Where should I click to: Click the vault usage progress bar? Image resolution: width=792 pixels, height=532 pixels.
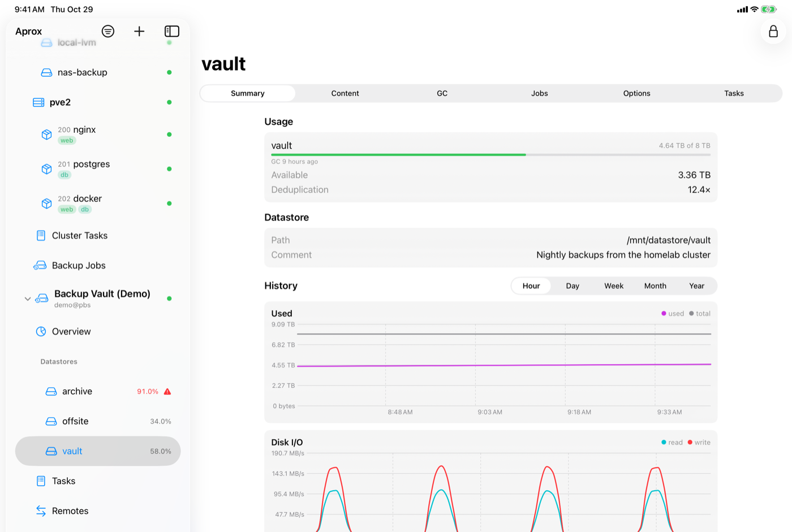(x=490, y=154)
